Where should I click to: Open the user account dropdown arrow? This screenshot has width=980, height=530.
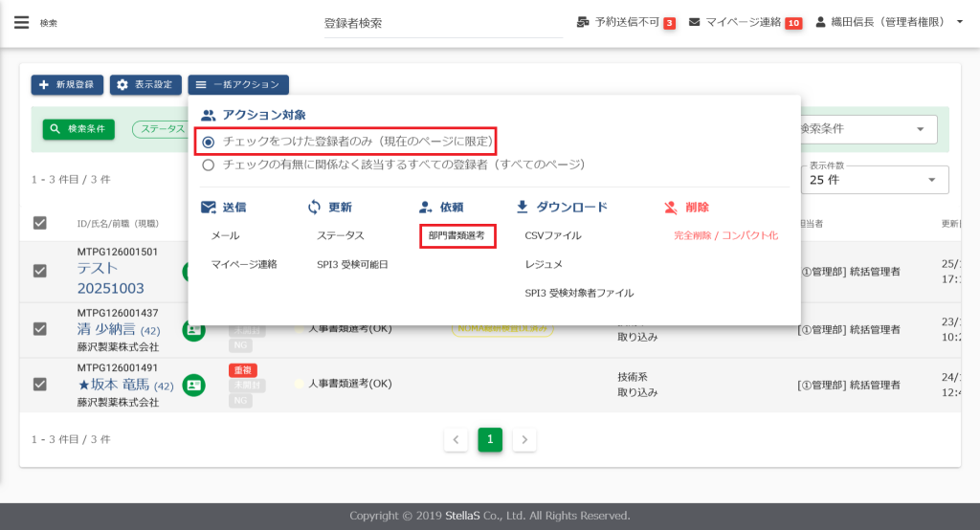[x=959, y=22]
